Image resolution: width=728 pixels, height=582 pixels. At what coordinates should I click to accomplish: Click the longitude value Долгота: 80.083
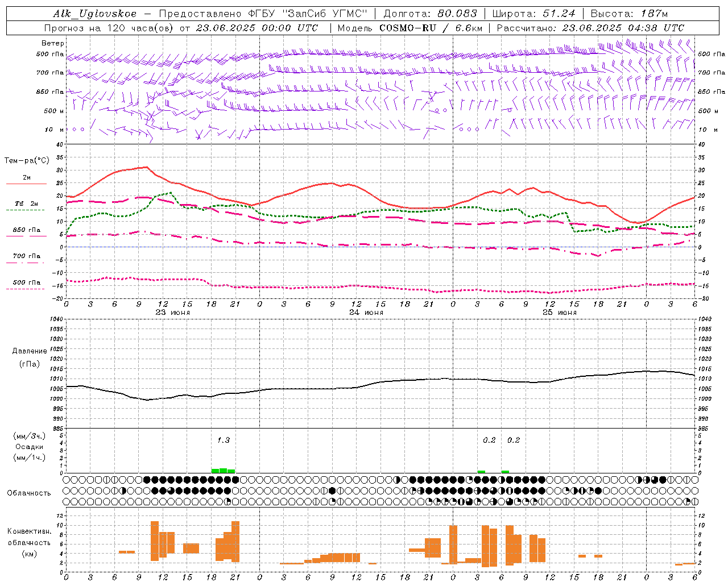coord(429,14)
